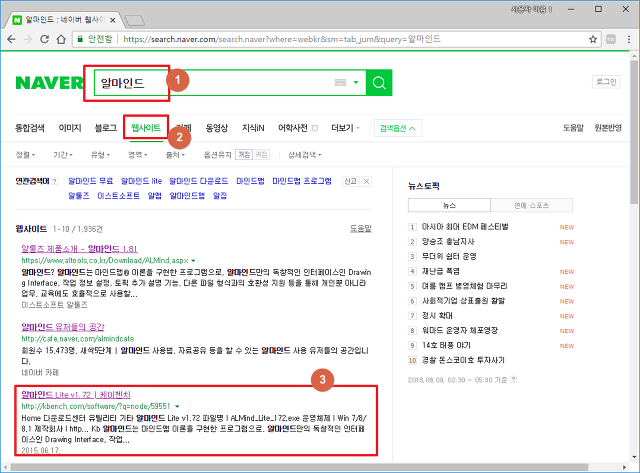640x473 pixels.
Task: Open the 영역 area dropdown
Action: click(138, 155)
